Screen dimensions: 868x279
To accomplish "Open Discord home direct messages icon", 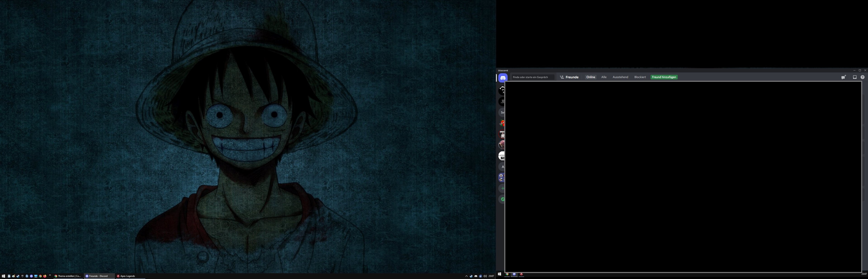I will tap(503, 77).
